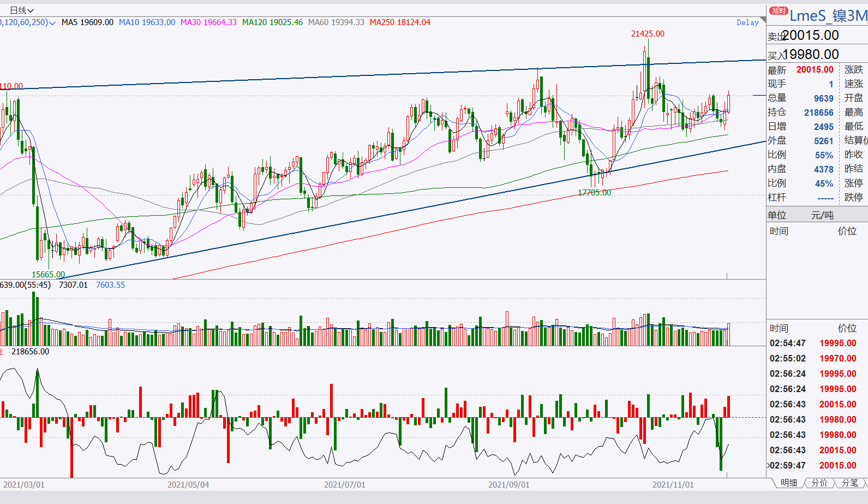The height and width of the screenshot is (504, 868).
Task: Click the 卖出 sell price 20015.00
Action: point(810,35)
